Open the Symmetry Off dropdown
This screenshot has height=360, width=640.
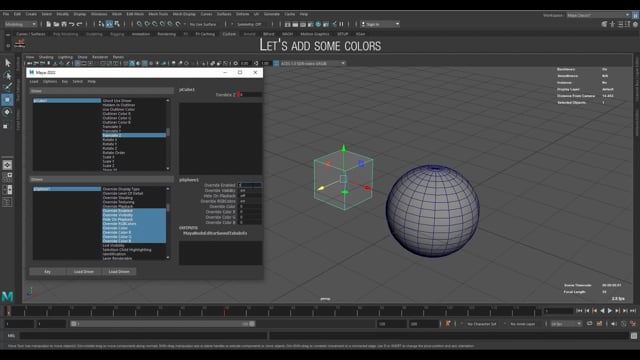(249, 24)
